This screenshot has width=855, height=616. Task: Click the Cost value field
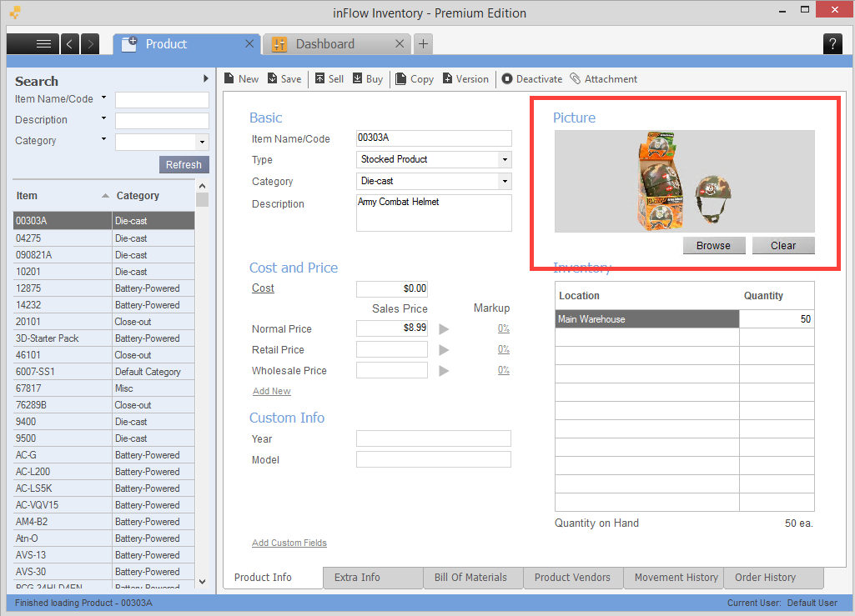coord(392,289)
